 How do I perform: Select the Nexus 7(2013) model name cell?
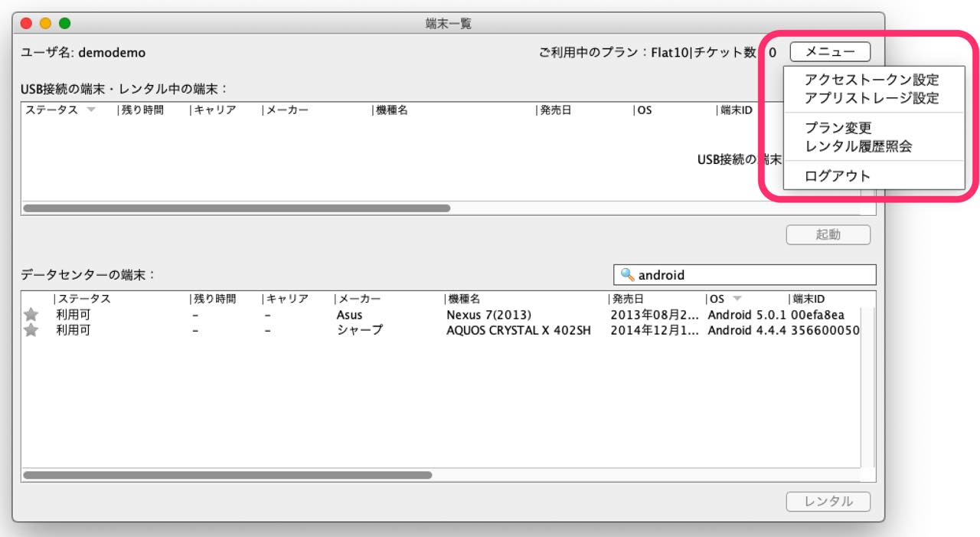point(488,315)
